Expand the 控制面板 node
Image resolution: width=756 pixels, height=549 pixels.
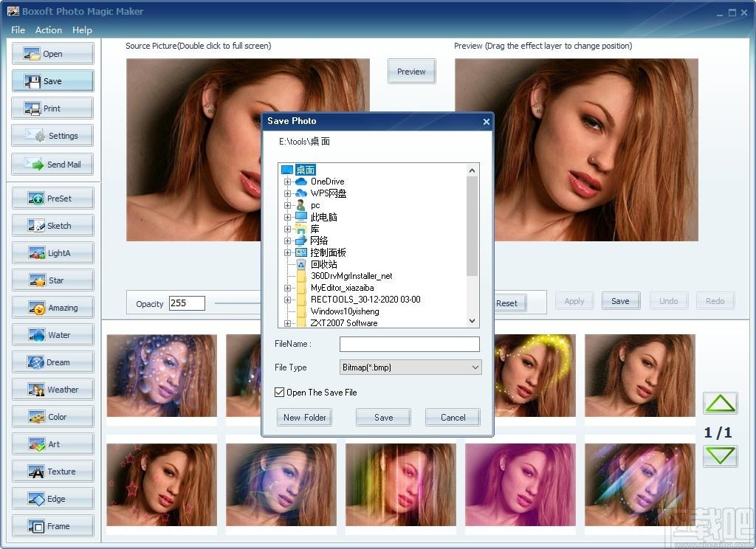pos(287,252)
